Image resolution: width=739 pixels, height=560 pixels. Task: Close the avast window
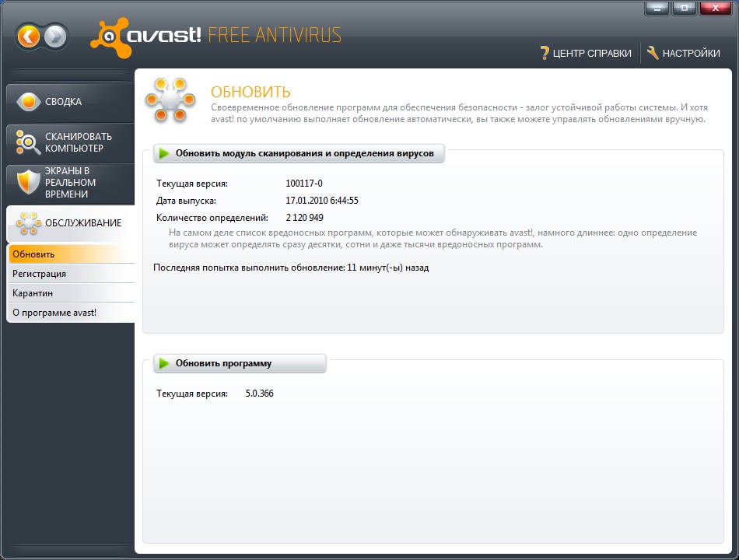tap(716, 8)
